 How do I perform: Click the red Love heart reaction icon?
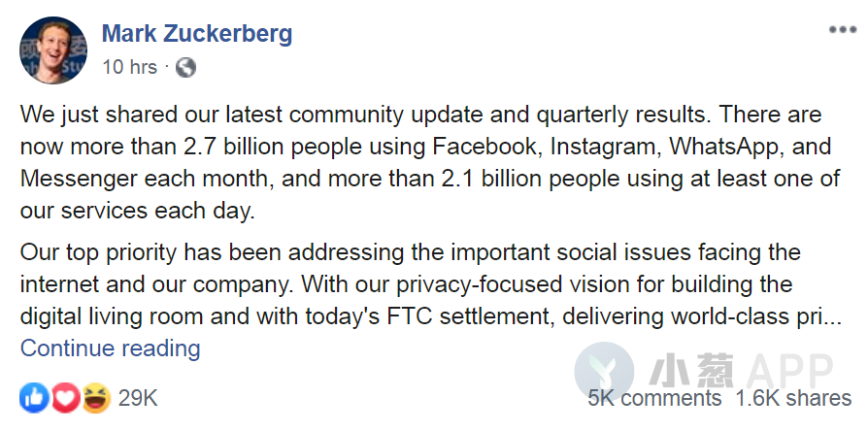[65, 398]
